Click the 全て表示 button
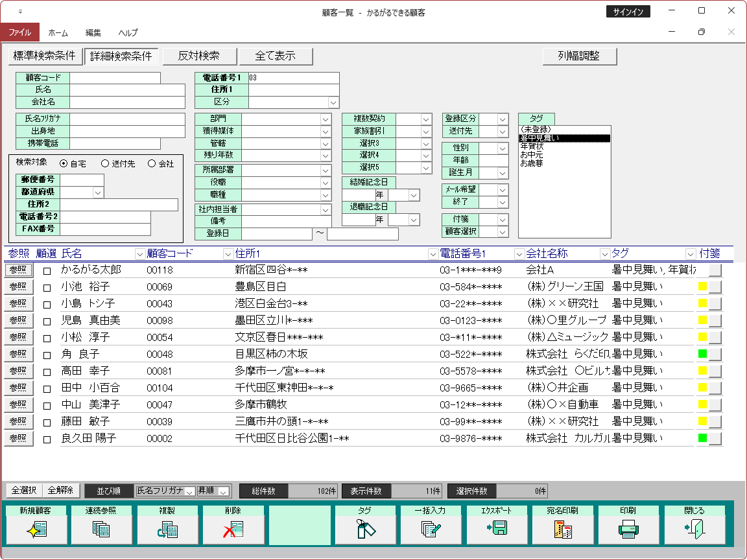 (x=276, y=56)
